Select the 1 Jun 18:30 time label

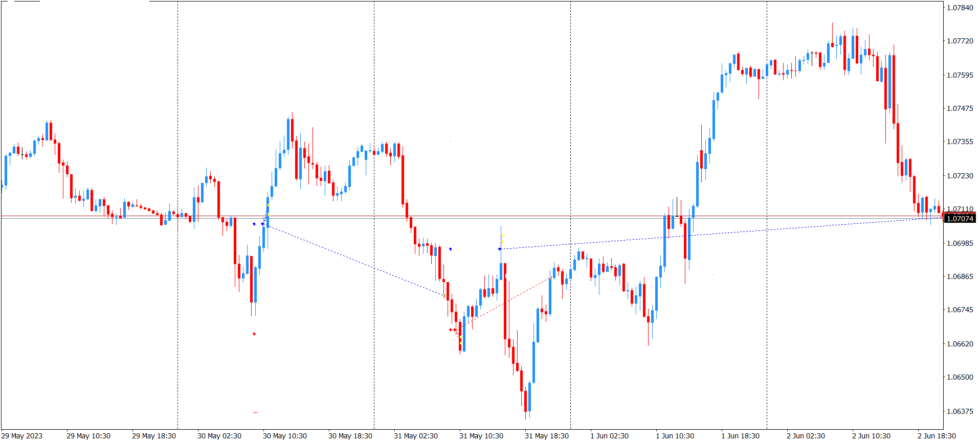pos(741,436)
